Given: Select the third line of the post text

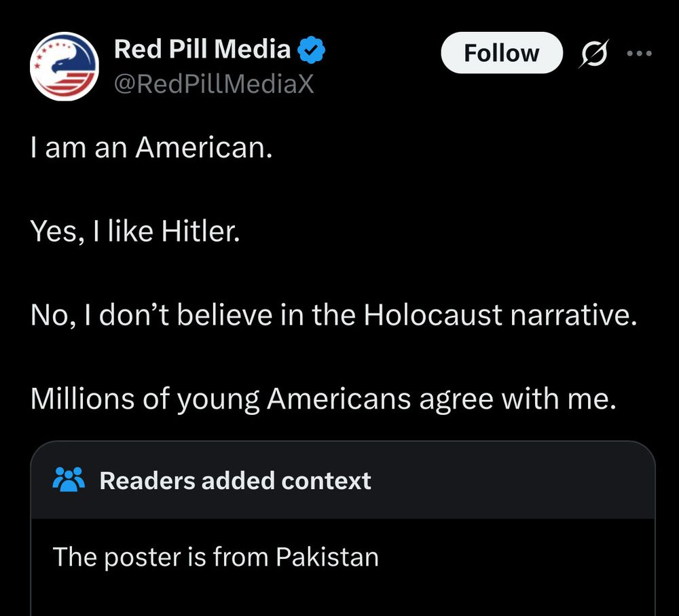Looking at the screenshot, I should point(333,316).
